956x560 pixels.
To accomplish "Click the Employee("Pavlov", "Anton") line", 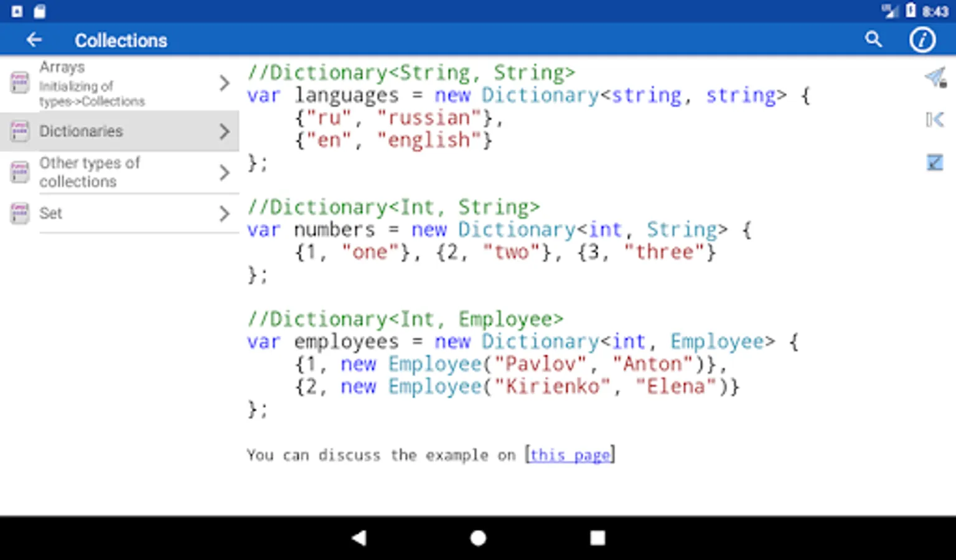I will point(511,364).
